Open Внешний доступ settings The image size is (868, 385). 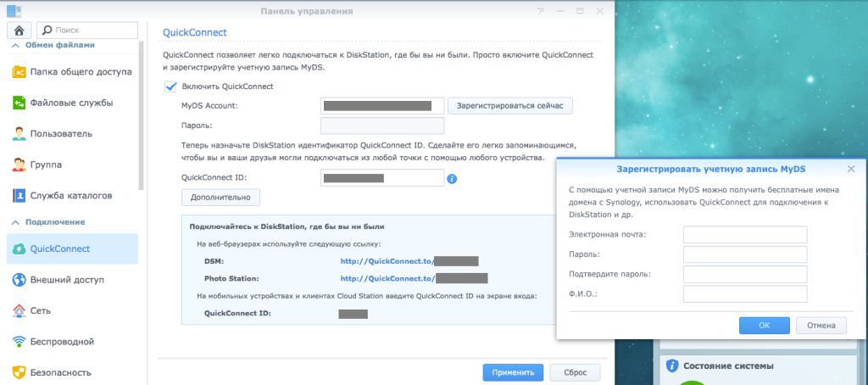pyautogui.click(x=73, y=280)
